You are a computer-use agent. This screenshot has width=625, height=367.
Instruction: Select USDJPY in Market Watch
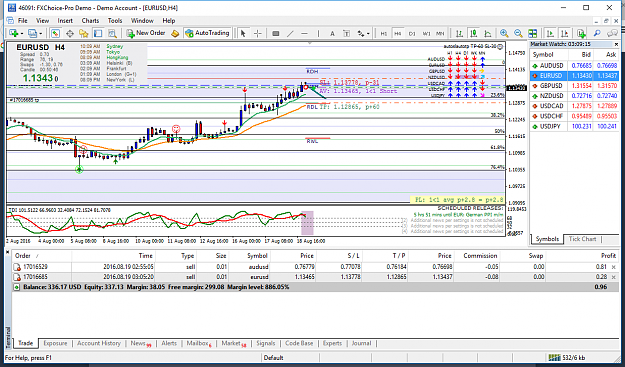[x=575, y=126]
